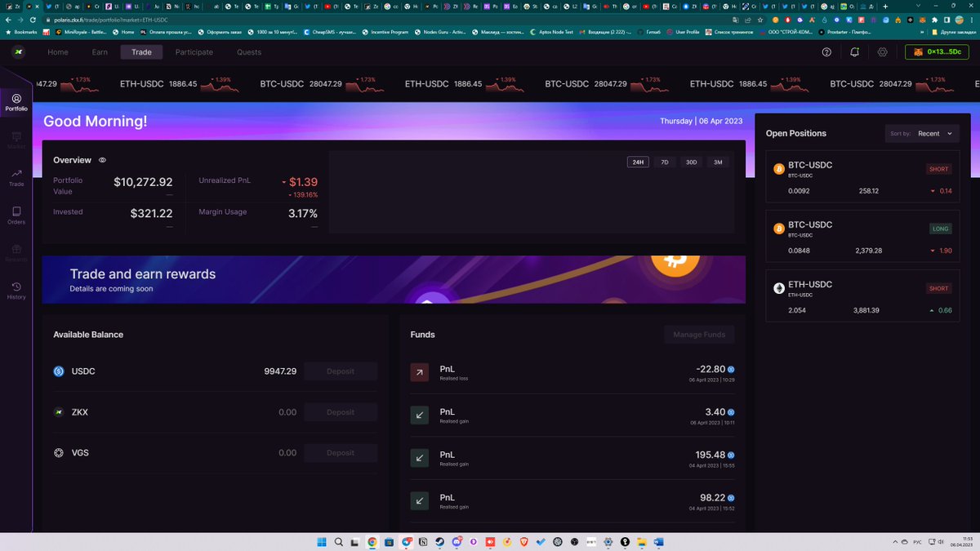Image resolution: width=980 pixels, height=551 pixels.
Task: Select the 24H chart range
Action: pos(638,162)
